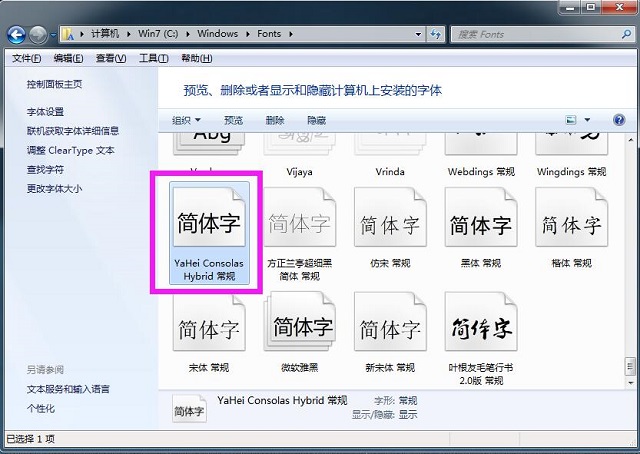Open the 编辑(E) menu
This screenshot has width=640, height=454.
[68, 58]
